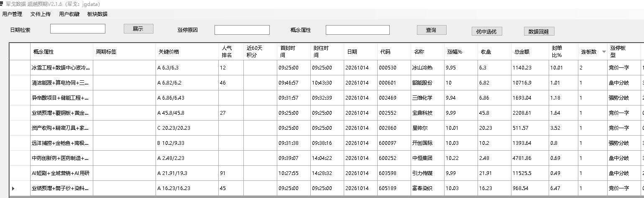Sort by 名称 column header
Screen dimensions: 644x198
click(x=427, y=52)
